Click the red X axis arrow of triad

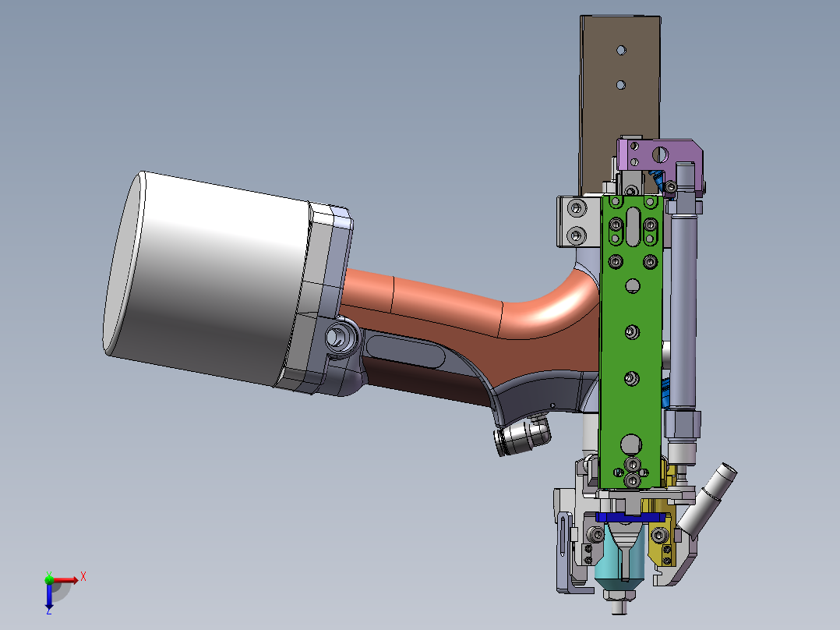(x=66, y=580)
